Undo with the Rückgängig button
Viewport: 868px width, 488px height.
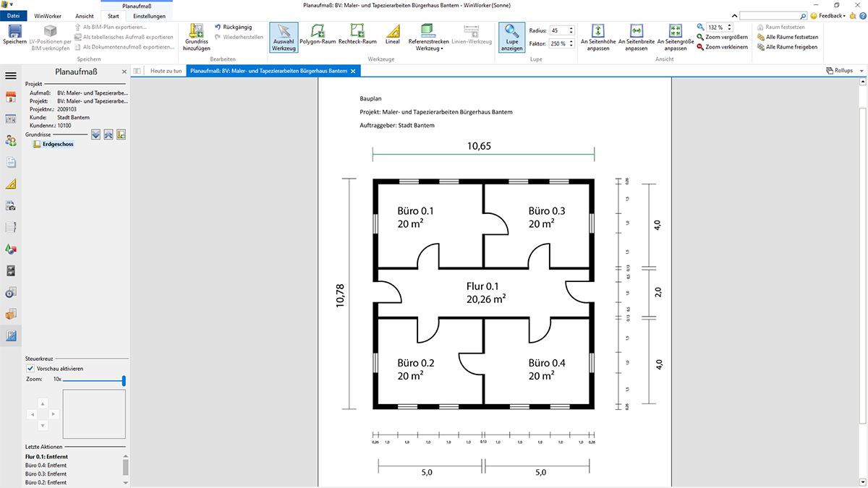coord(234,27)
